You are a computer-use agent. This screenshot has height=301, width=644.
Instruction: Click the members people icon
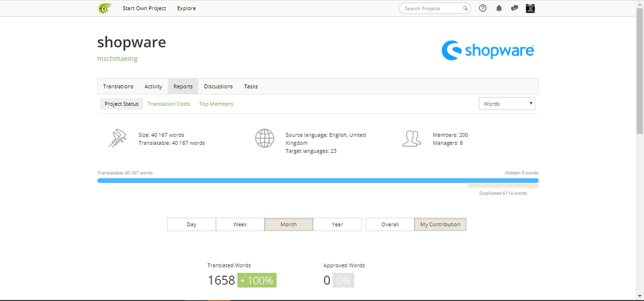click(x=412, y=138)
